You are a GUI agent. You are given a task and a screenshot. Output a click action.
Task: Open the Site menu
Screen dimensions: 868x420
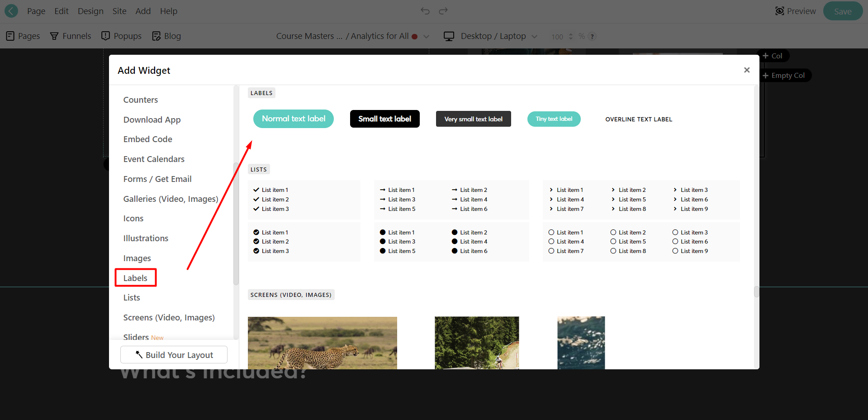point(119,11)
